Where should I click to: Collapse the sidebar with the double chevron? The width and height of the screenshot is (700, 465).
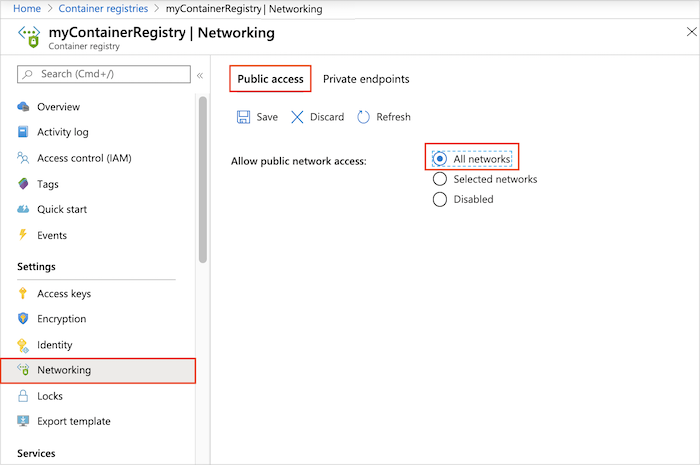[x=200, y=74]
